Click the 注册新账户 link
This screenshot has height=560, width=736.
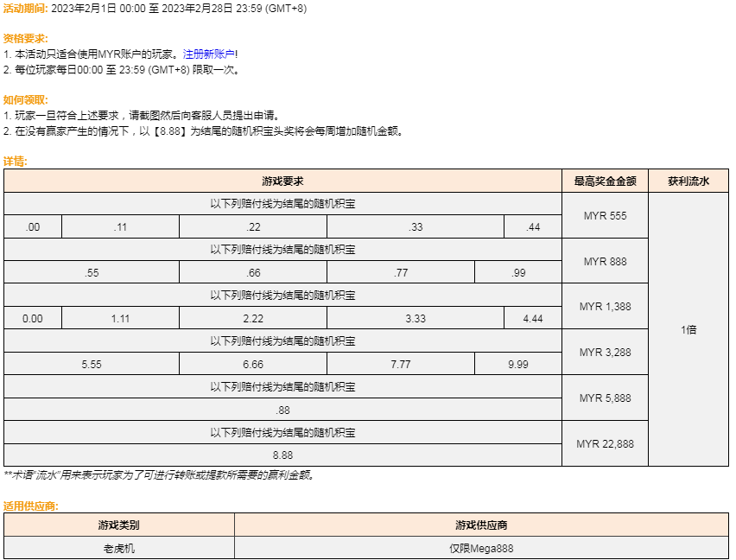[208, 54]
